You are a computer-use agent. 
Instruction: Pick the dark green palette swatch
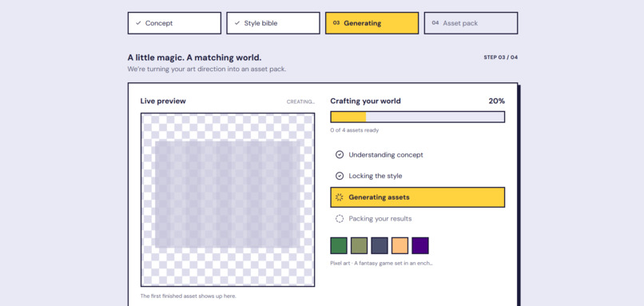click(x=339, y=245)
